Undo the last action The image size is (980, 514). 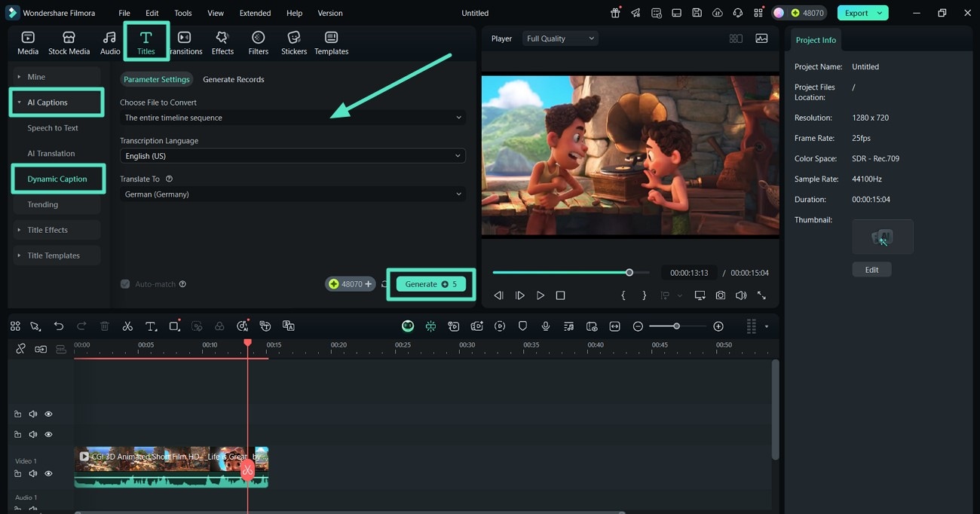59,326
